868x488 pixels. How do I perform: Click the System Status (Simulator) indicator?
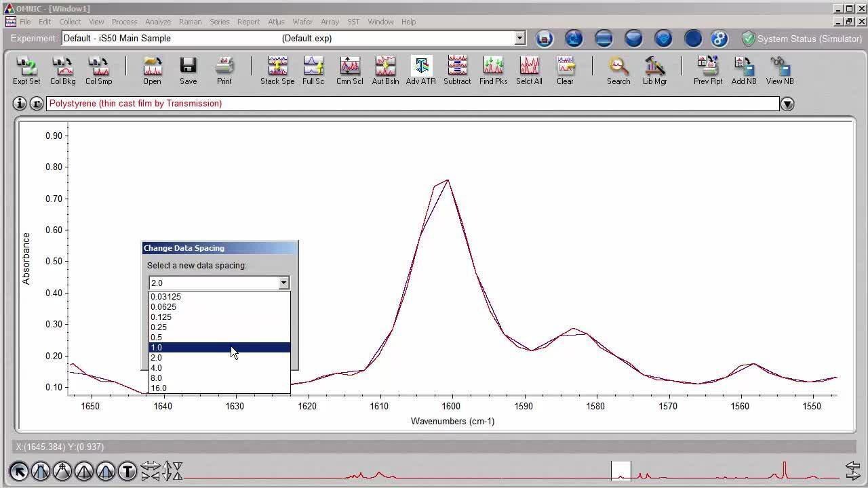pyautogui.click(x=800, y=39)
